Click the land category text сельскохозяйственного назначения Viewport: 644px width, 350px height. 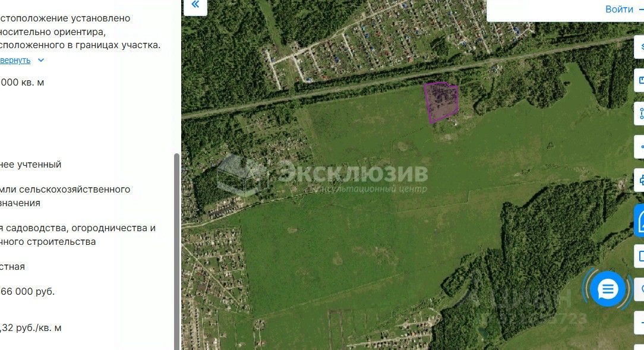tap(65, 196)
